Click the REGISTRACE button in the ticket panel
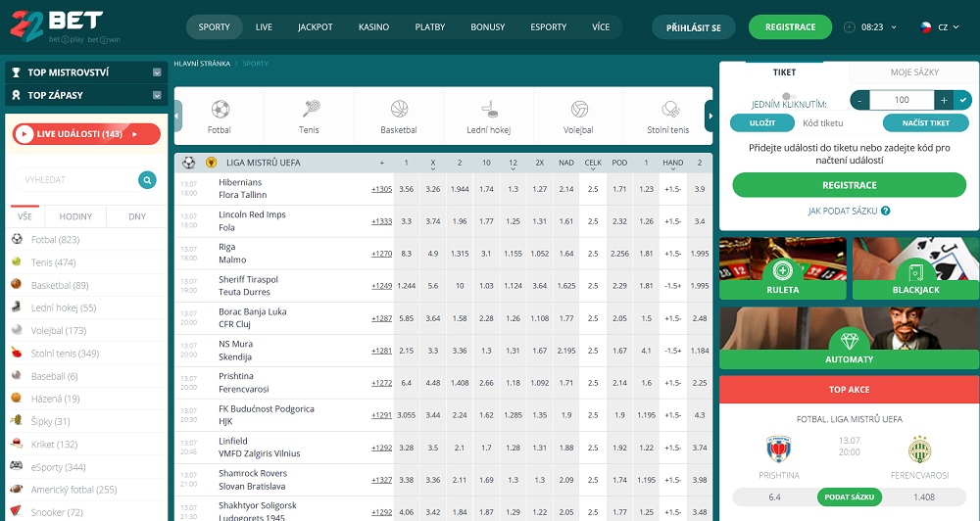The height and width of the screenshot is (521, 980). coord(850,185)
